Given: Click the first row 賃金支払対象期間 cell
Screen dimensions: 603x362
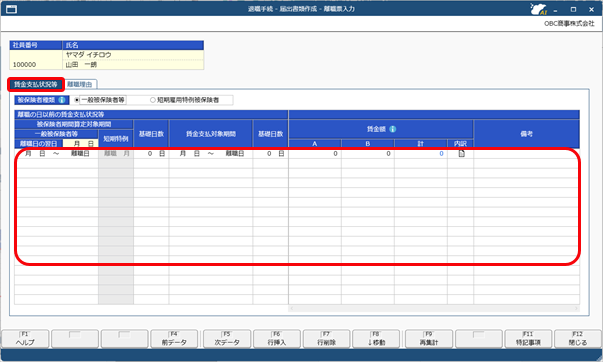Looking at the screenshot, I should 211,153.
